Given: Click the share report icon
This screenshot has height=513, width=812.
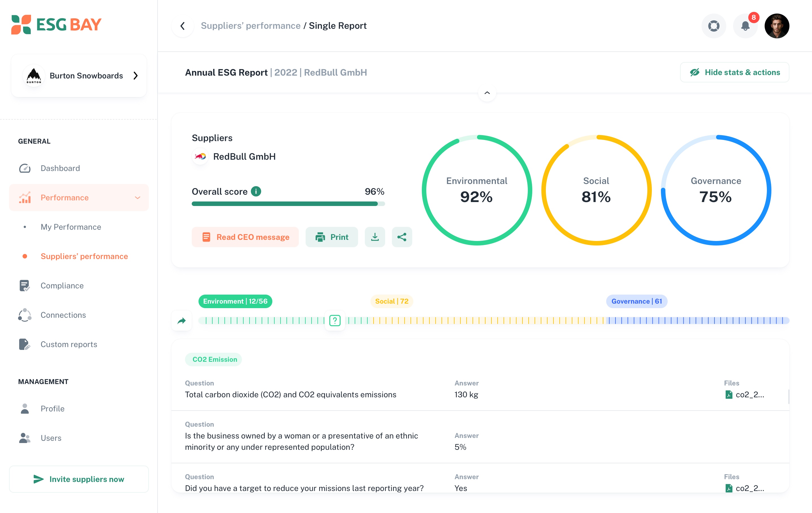Looking at the screenshot, I should click(x=402, y=237).
